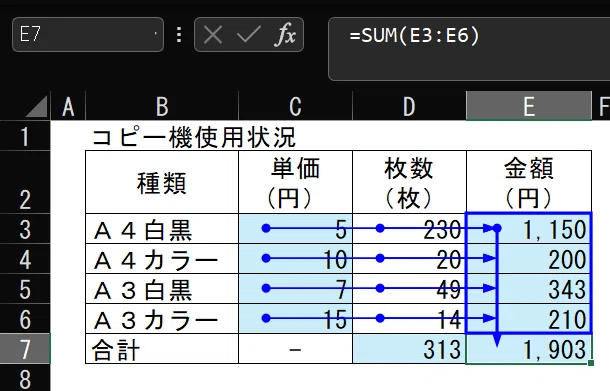The image size is (610, 391).
Task: Select the cell A3カラー
Action: click(162, 318)
